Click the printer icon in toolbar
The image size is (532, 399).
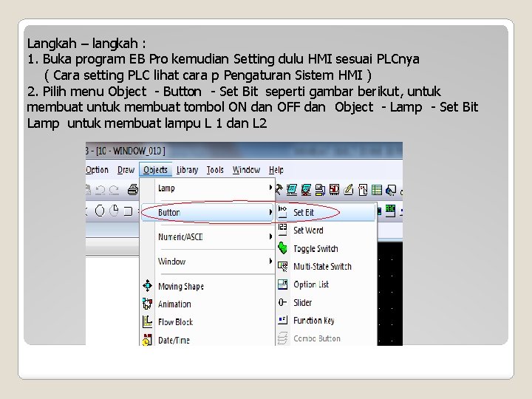point(133,190)
